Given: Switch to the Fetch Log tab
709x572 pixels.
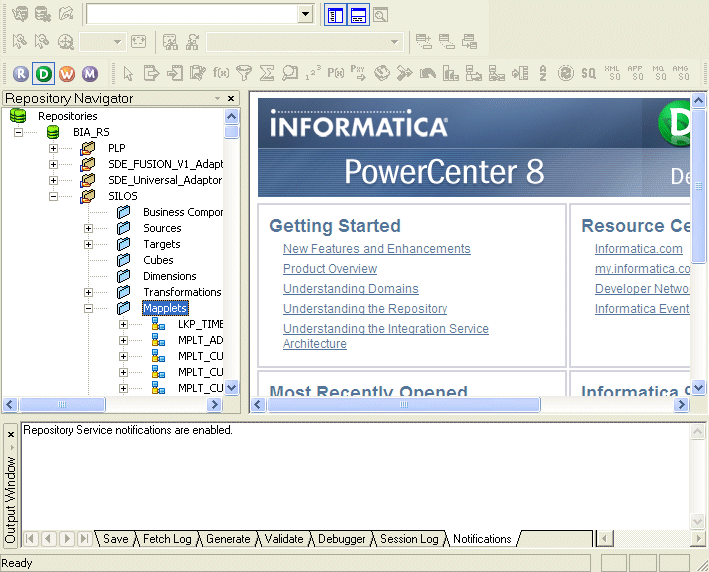Looking at the screenshot, I should 167,539.
